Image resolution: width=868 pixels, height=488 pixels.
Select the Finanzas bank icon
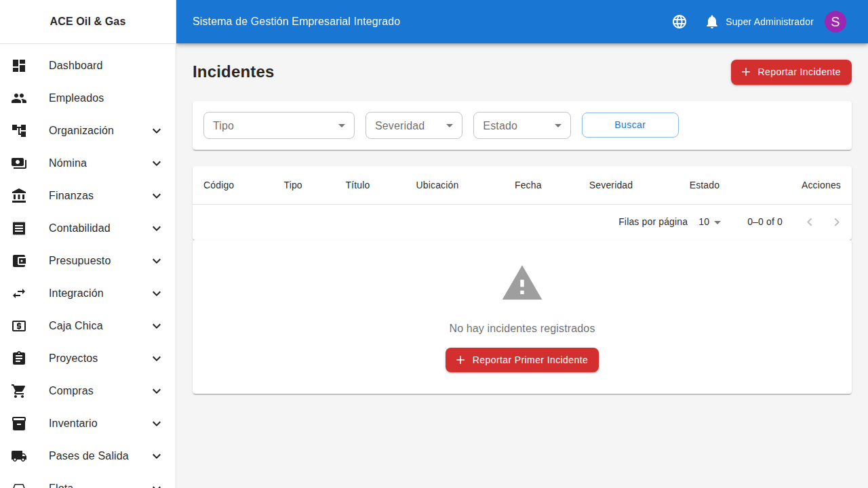click(x=19, y=196)
